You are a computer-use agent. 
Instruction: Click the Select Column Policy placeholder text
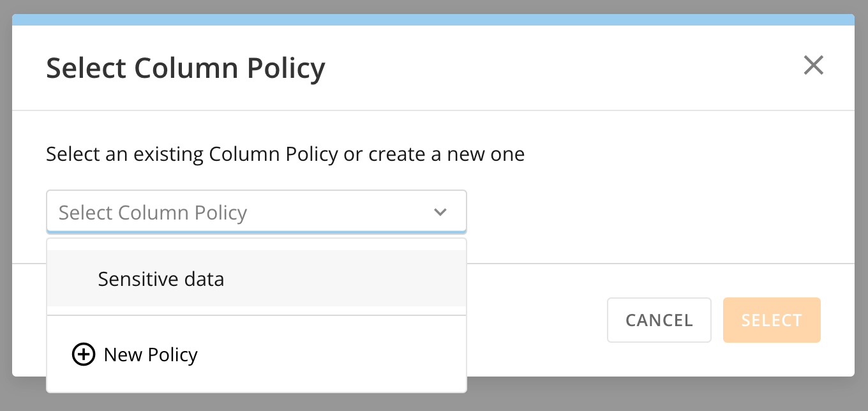point(153,212)
